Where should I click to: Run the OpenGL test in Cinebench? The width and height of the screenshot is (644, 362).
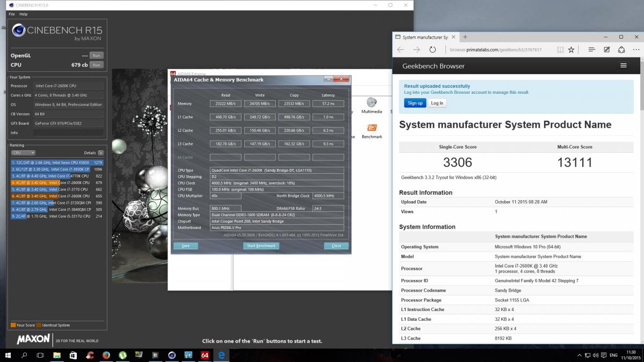96,55
